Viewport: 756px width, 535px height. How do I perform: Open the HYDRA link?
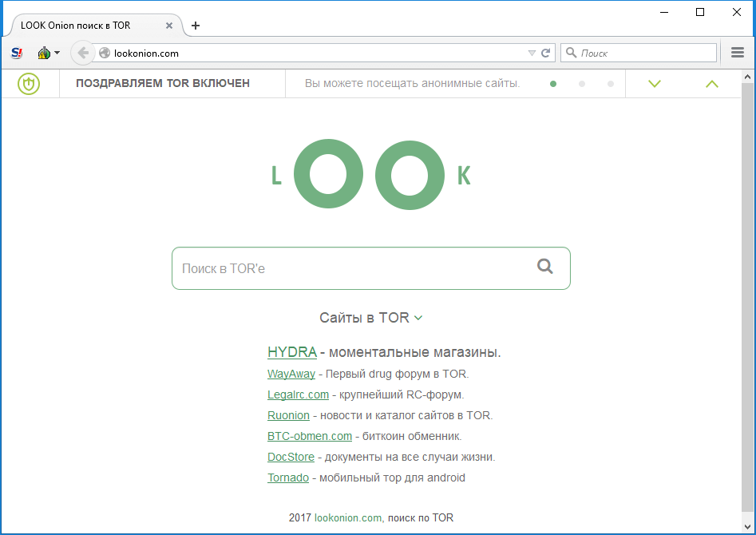pyautogui.click(x=292, y=352)
